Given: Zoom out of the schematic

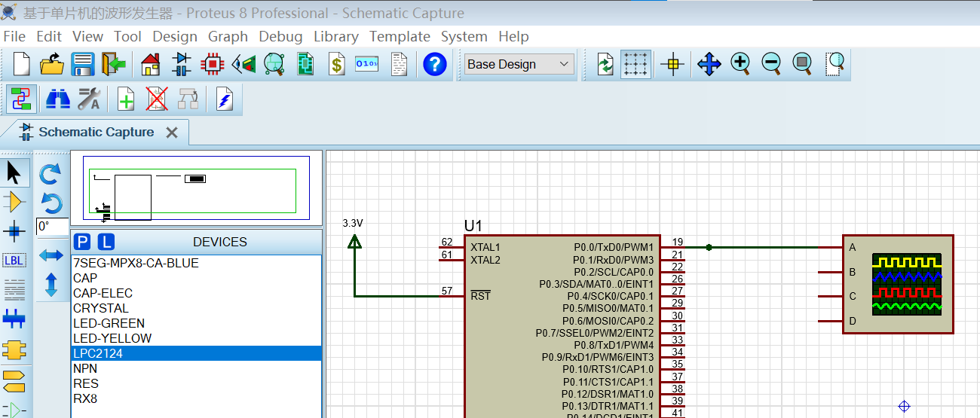Looking at the screenshot, I should pyautogui.click(x=771, y=64).
